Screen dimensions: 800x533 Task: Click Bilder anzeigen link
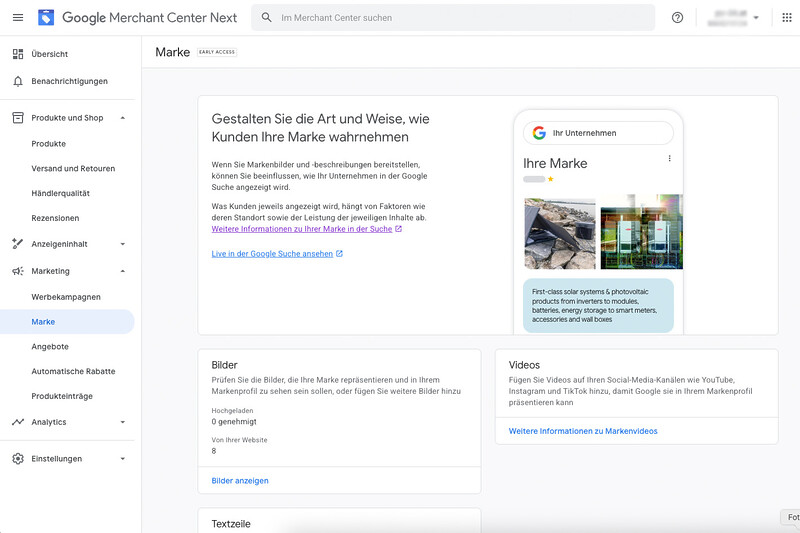tap(240, 480)
